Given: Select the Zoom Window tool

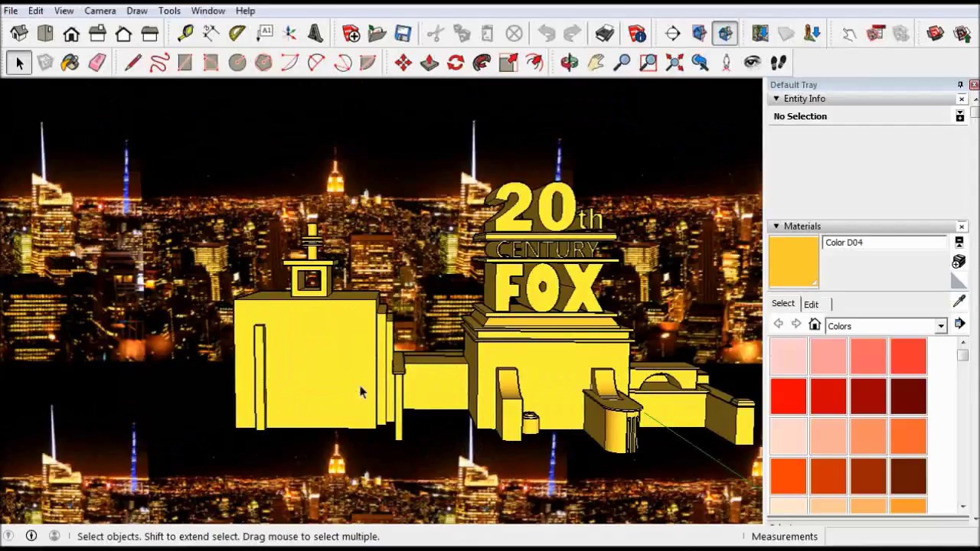Looking at the screenshot, I should [648, 63].
